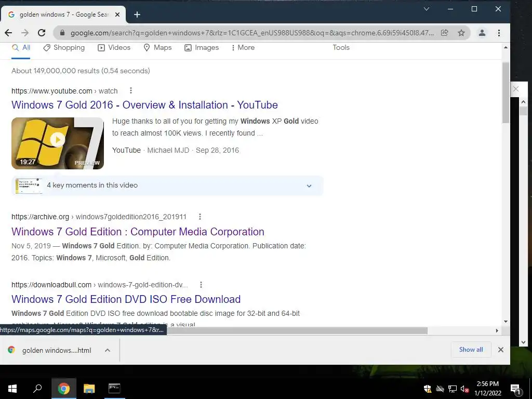Click Show all downloads
The height and width of the screenshot is (399, 532).
point(471,350)
